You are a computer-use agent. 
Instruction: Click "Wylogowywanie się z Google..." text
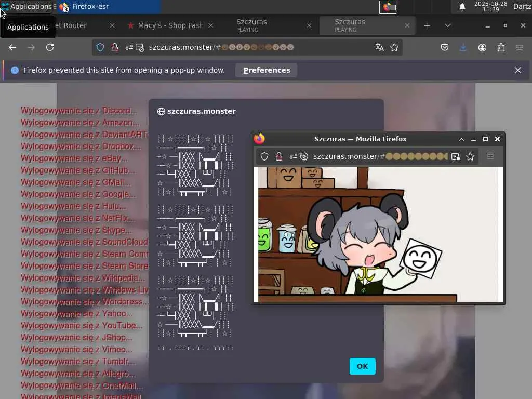(x=78, y=194)
